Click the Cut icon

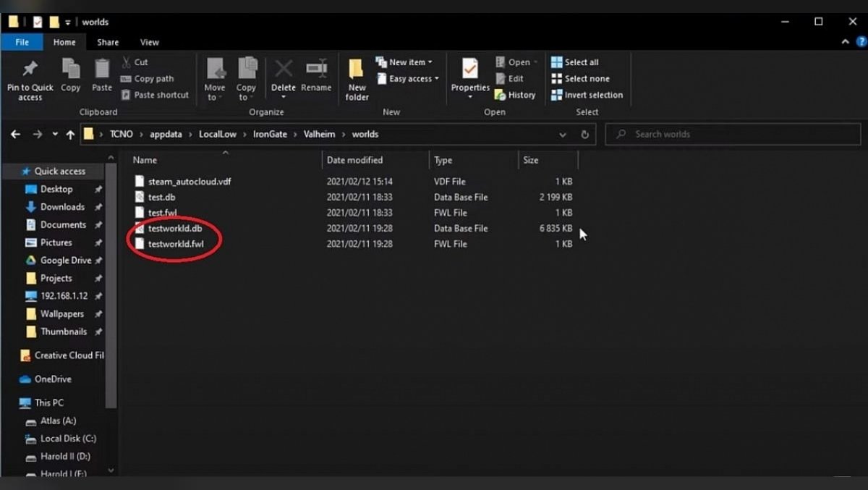click(x=126, y=62)
